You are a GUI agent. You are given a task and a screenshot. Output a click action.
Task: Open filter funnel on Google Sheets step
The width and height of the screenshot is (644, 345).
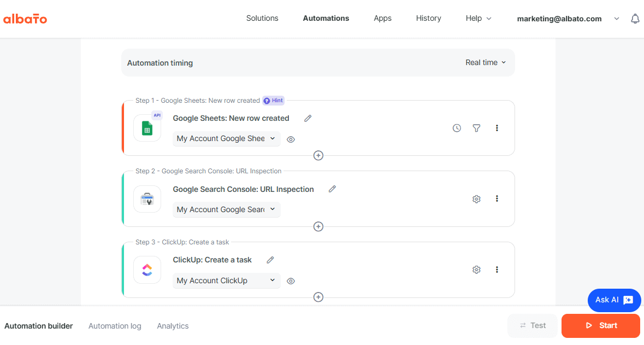click(x=476, y=128)
